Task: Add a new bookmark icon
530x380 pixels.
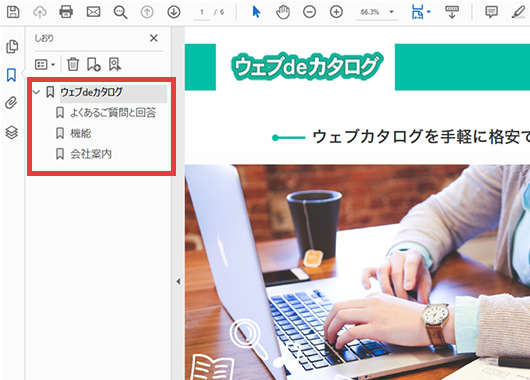Action: pos(94,64)
